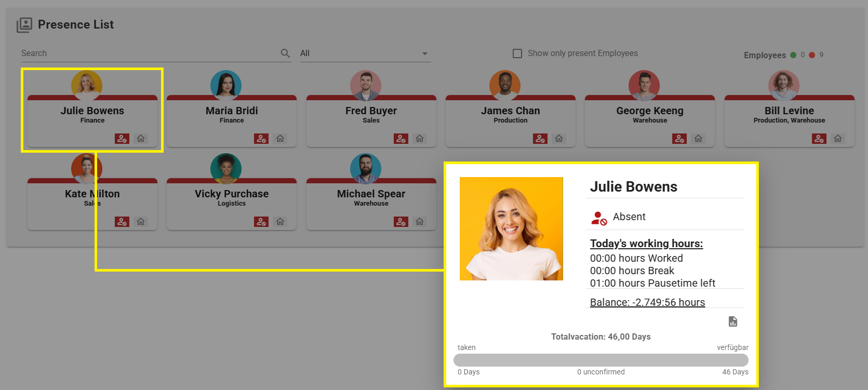Enable Show only present Employees checkbox
The width and height of the screenshot is (868, 390).
(517, 53)
